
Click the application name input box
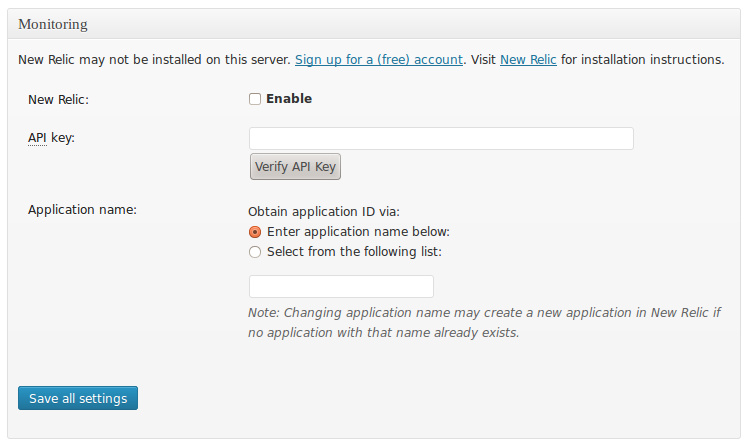click(x=341, y=287)
